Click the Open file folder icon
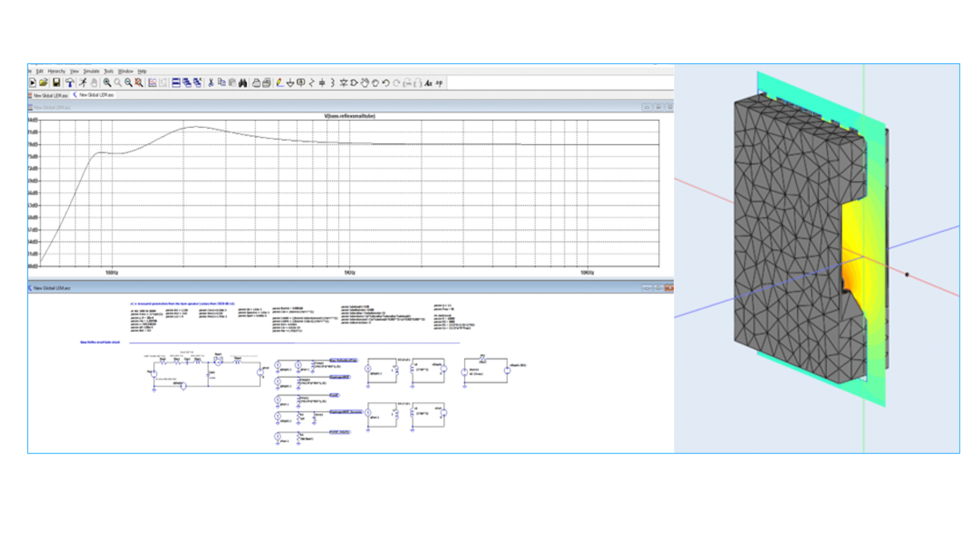980x551 pixels. (44, 83)
